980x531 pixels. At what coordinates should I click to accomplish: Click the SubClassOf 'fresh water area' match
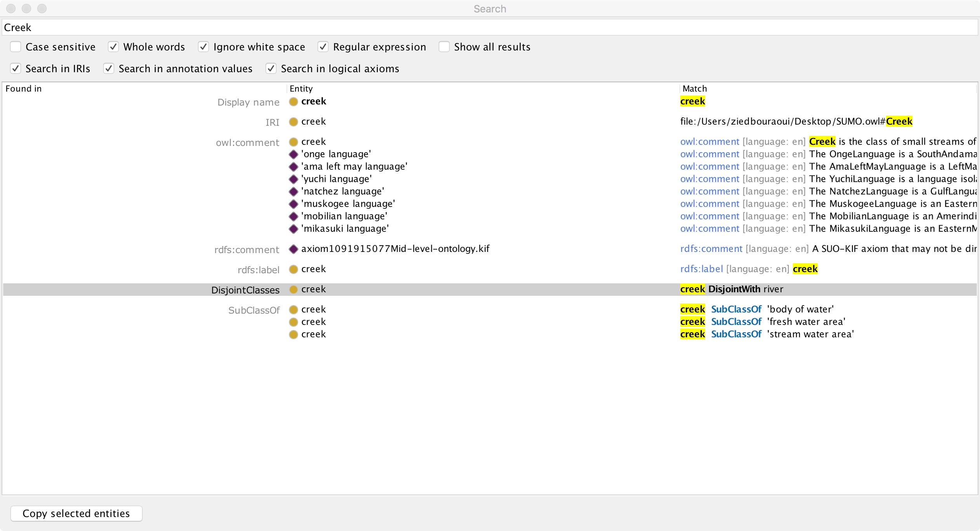[x=763, y=322]
